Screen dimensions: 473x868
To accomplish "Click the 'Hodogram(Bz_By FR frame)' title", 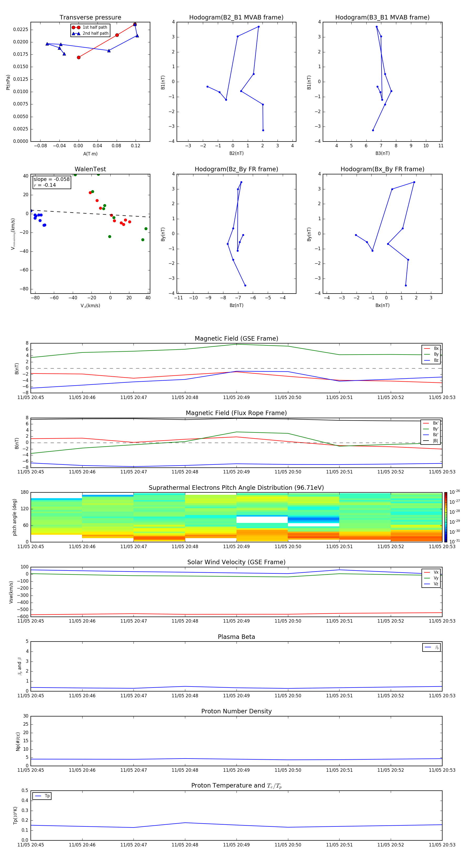I will point(236,169).
